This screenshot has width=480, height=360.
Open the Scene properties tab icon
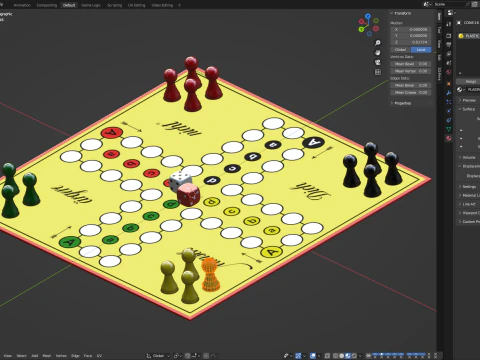coord(449,63)
